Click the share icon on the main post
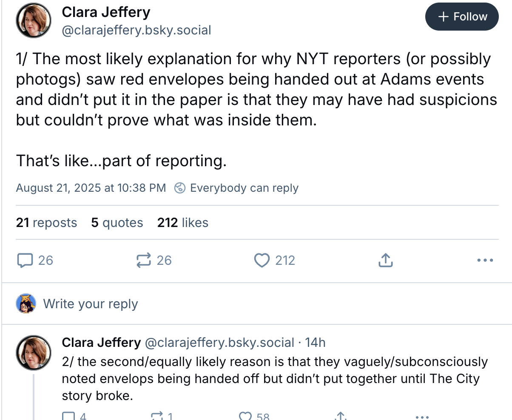 [x=385, y=260]
